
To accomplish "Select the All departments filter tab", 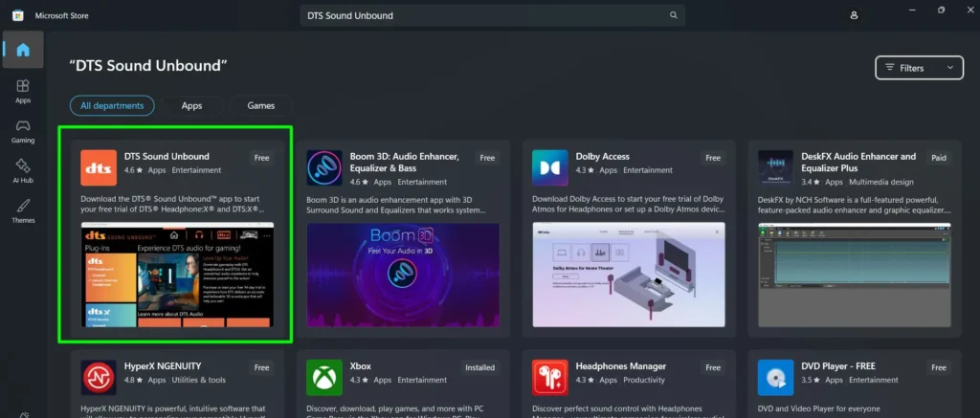I will [x=112, y=105].
